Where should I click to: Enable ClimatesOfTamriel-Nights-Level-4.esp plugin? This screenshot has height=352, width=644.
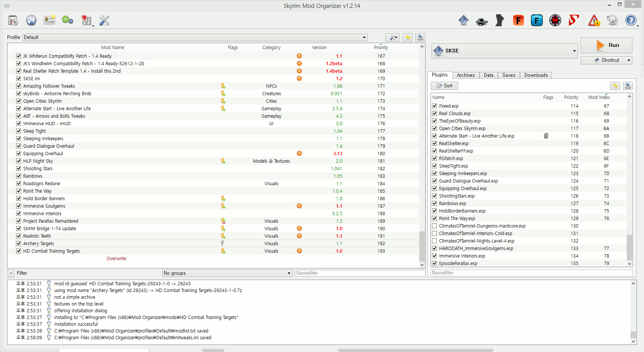pyautogui.click(x=435, y=241)
